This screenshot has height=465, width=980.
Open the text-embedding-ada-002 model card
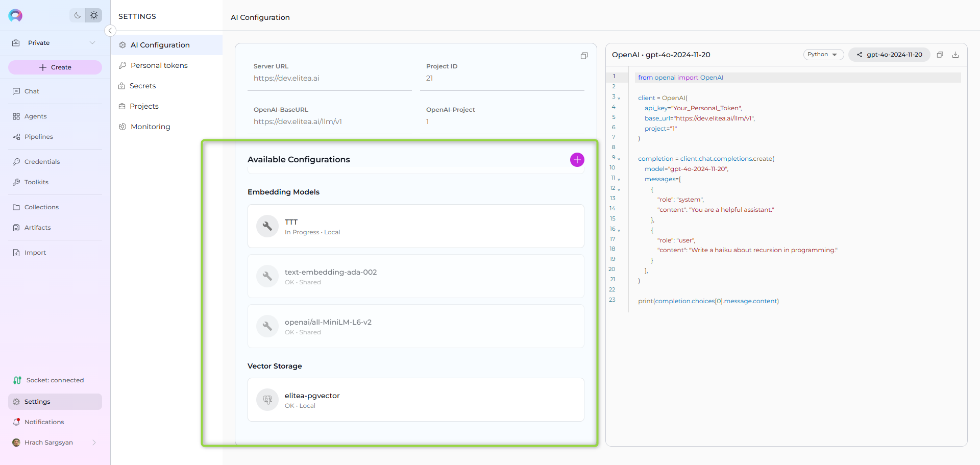click(x=416, y=276)
